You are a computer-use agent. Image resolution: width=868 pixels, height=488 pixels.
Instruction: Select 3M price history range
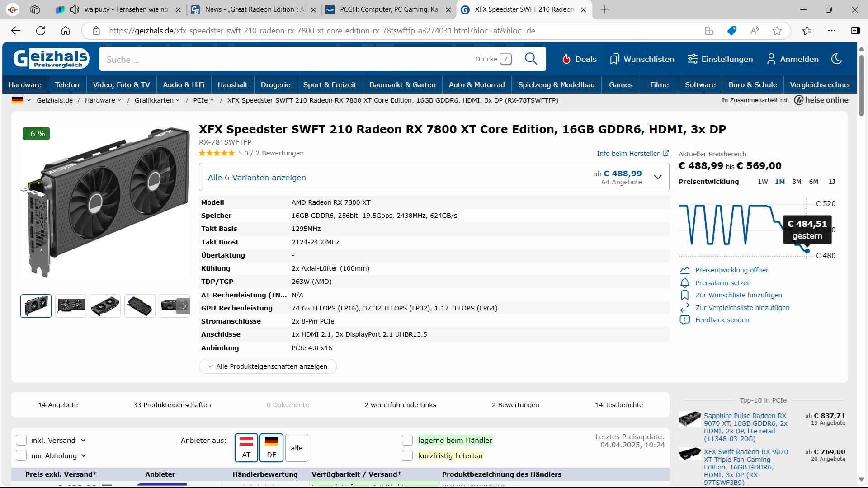(797, 182)
